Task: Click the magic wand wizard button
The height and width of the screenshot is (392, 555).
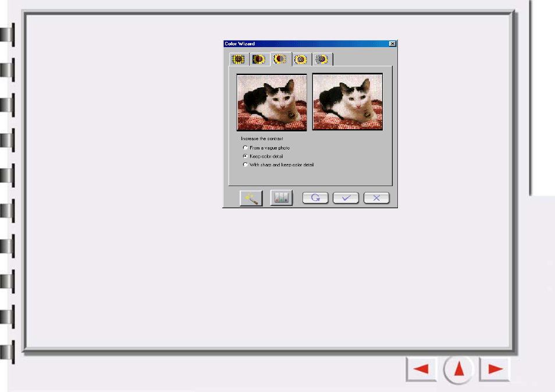Action: [251, 198]
